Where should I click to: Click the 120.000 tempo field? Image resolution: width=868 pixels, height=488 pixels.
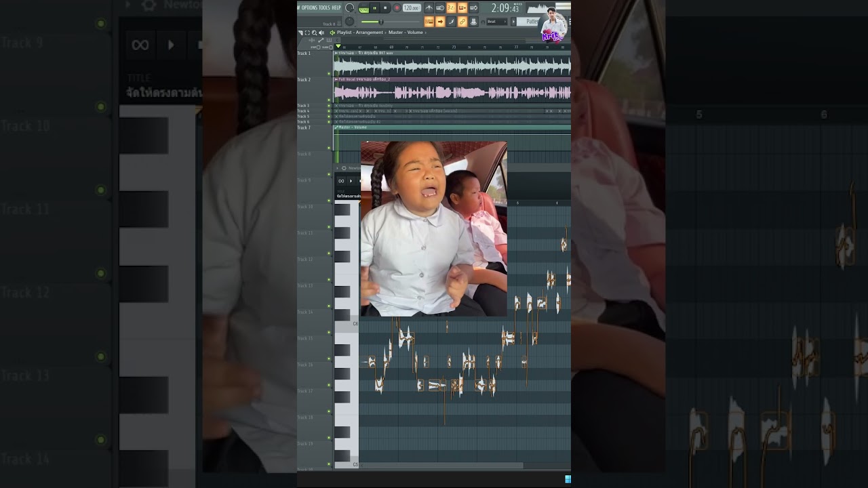(x=412, y=8)
